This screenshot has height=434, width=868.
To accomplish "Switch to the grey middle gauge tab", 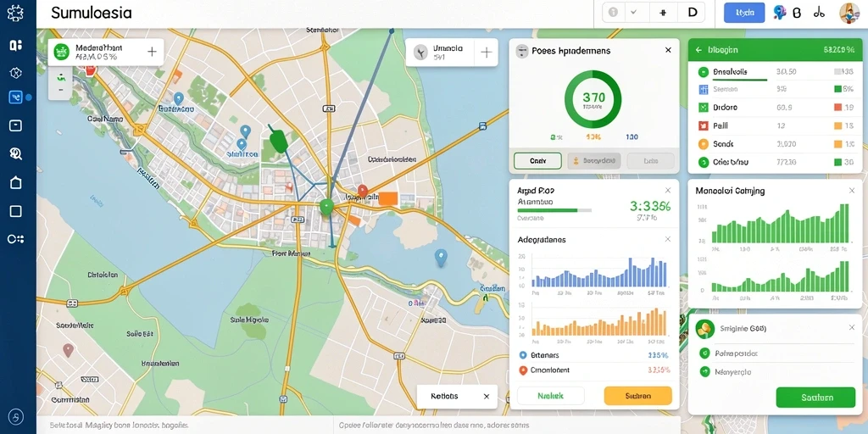I will 594,161.
